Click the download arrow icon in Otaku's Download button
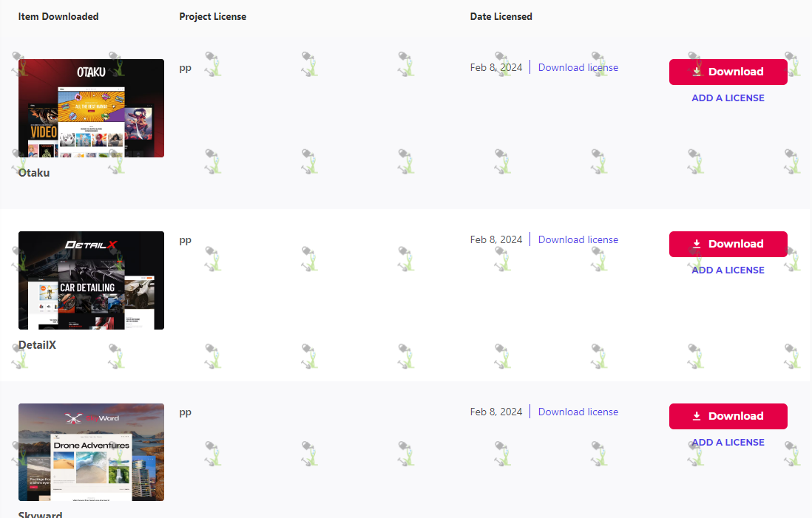This screenshot has width=812, height=518. point(697,72)
